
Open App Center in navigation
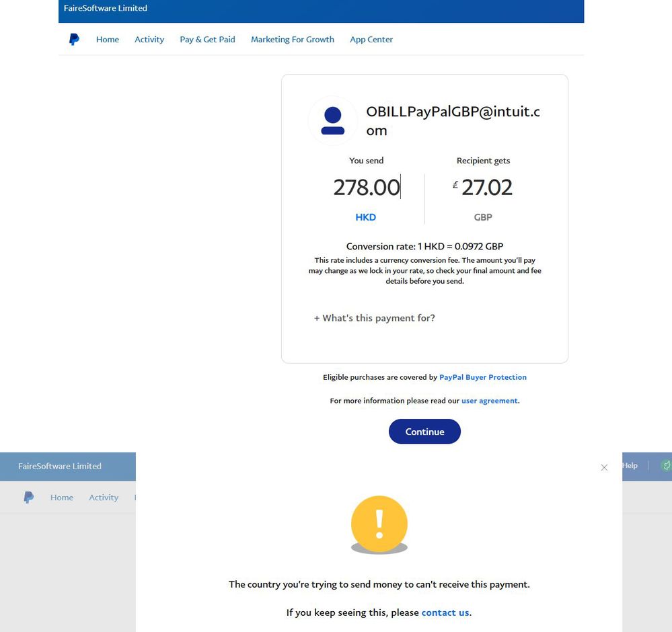point(371,40)
